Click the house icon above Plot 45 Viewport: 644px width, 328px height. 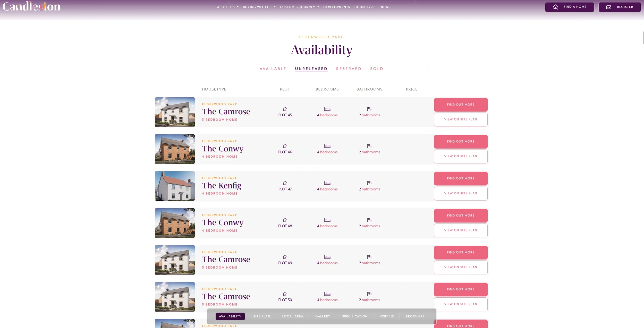click(x=285, y=109)
